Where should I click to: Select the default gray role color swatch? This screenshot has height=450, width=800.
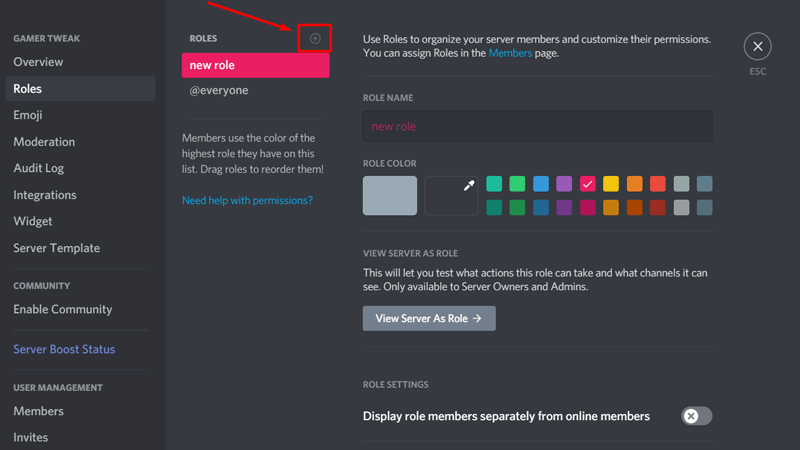390,195
